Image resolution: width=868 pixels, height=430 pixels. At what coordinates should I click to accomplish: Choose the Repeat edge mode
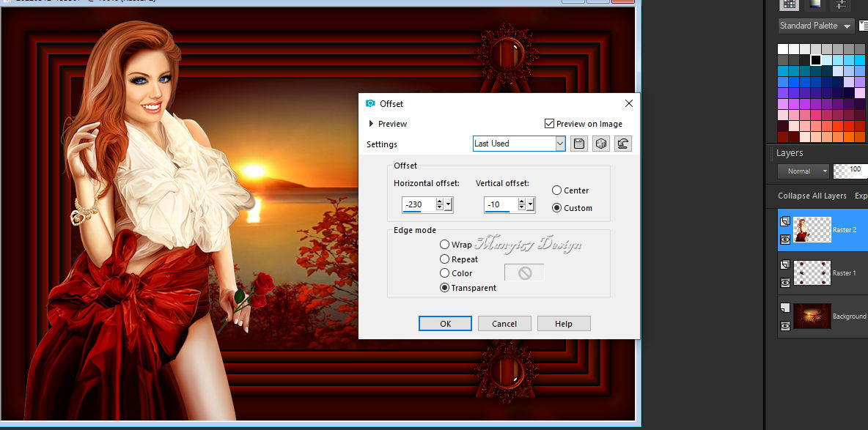click(x=444, y=259)
